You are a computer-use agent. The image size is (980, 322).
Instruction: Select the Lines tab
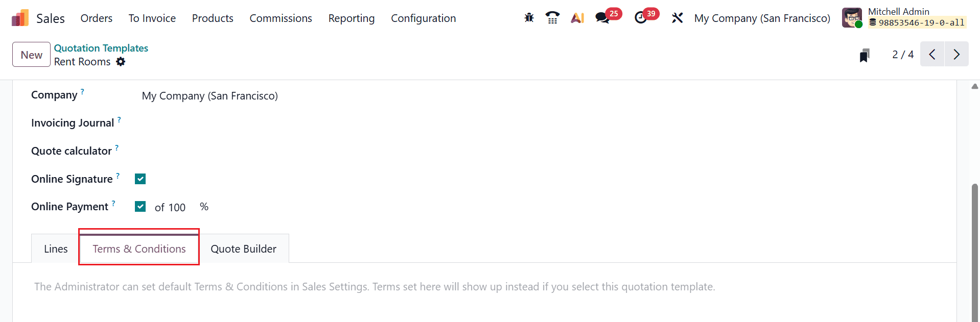pyautogui.click(x=56, y=249)
